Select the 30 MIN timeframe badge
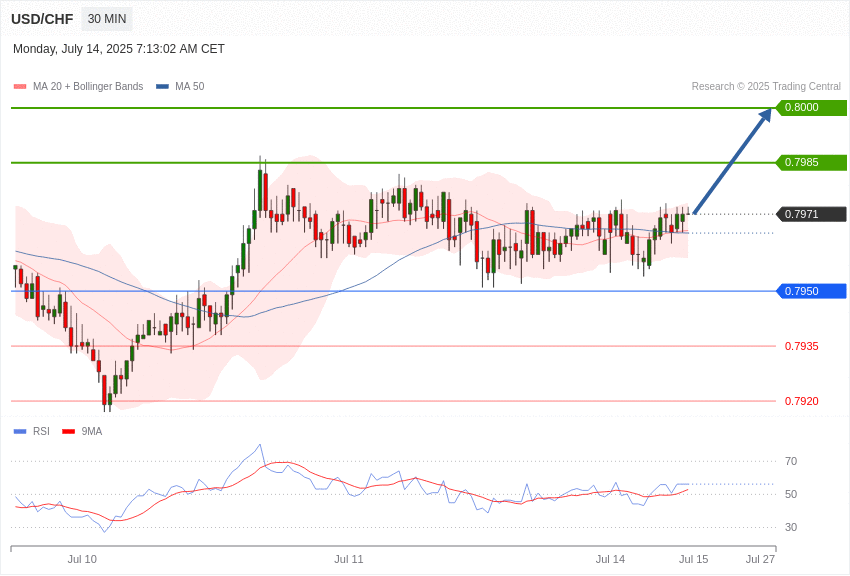Image resolution: width=850 pixels, height=576 pixels. 107,19
